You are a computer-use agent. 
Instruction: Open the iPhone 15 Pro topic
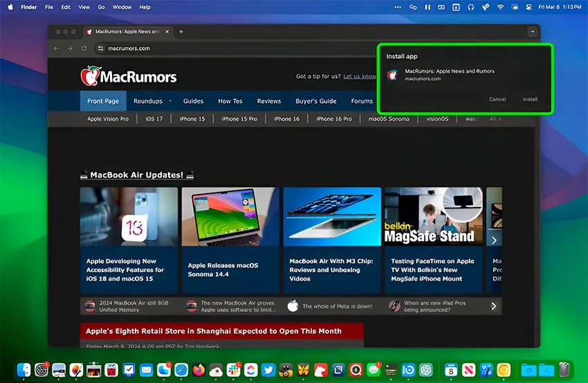click(x=239, y=118)
